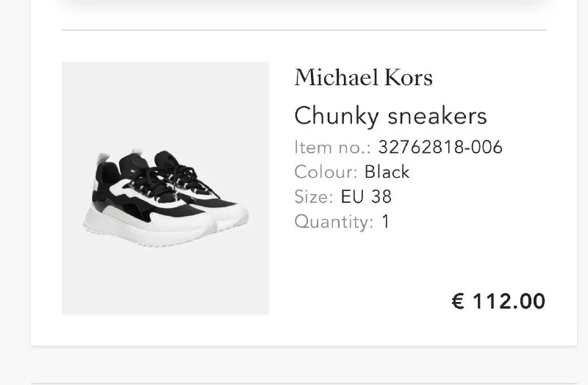This screenshot has height=385, width=588.
Task: Click the euro symbol in the price
Action: click(x=458, y=301)
